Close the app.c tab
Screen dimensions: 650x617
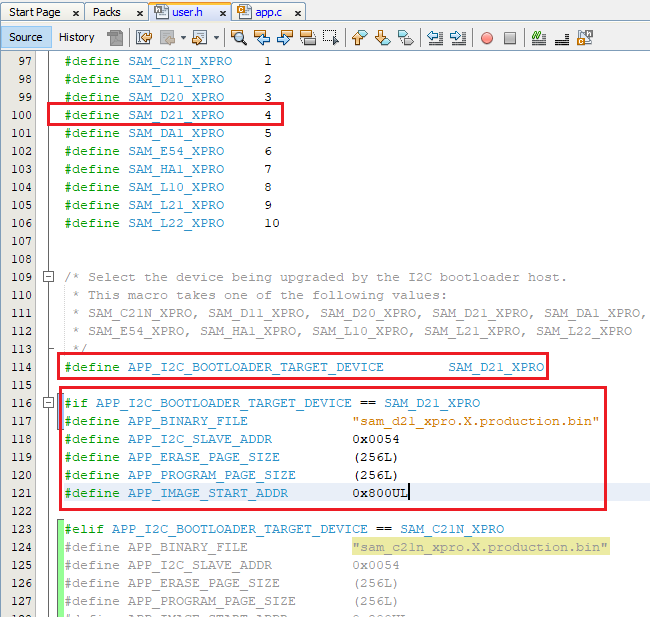298,14
